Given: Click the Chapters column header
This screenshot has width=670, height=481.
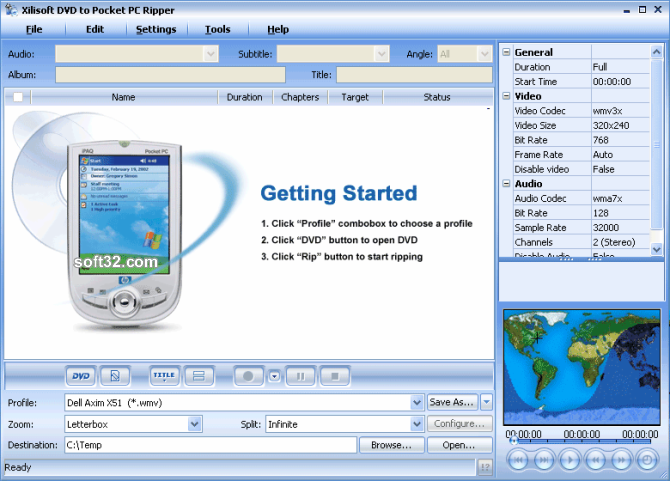Looking at the screenshot, I should coord(300,97).
